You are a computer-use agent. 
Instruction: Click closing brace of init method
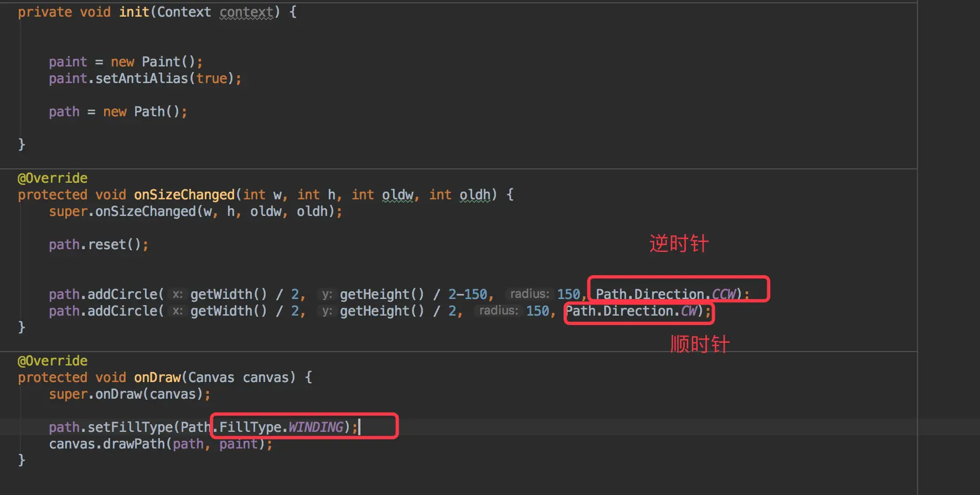(x=22, y=145)
